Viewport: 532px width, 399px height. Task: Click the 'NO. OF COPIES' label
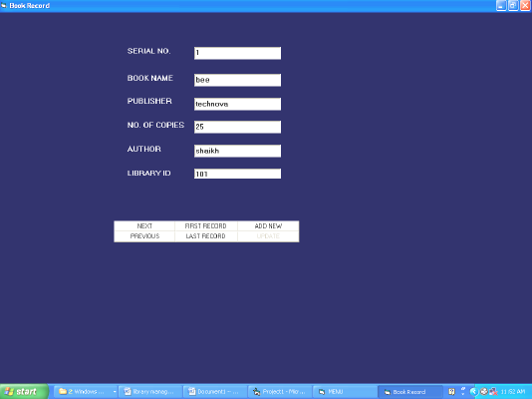pos(155,125)
